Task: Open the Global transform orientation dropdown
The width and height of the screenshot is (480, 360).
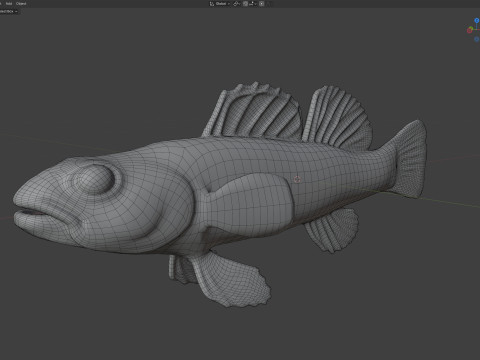Action: coord(220,4)
